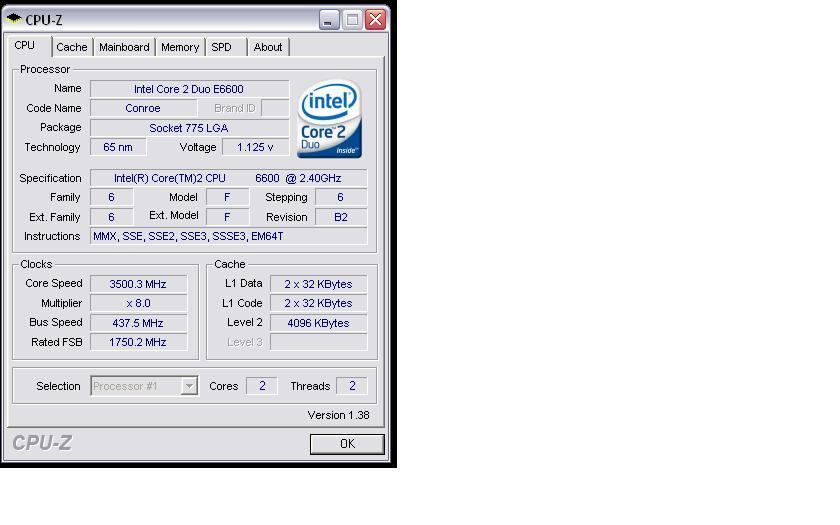Select the Conroe code name value
This screenshot has height=525, width=840.
pyautogui.click(x=143, y=108)
